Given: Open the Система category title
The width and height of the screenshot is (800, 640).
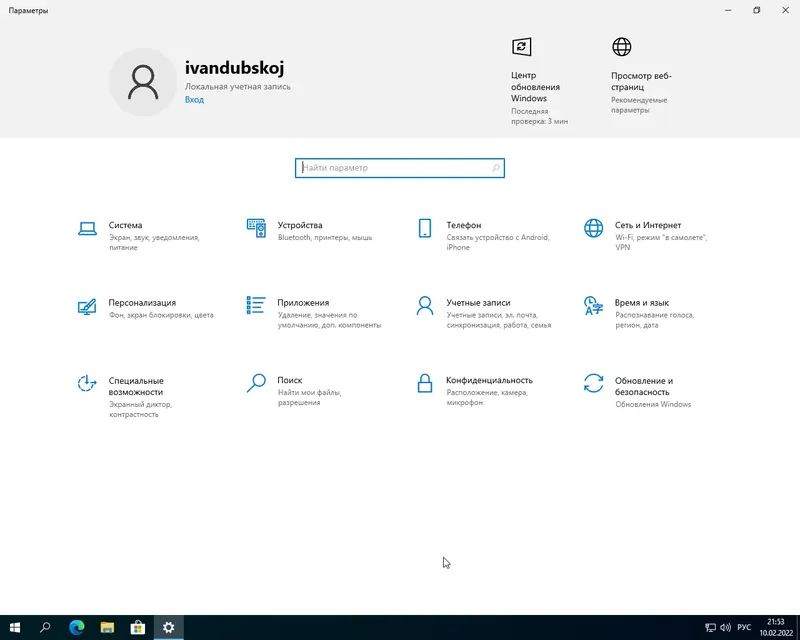Looking at the screenshot, I should [125, 225].
